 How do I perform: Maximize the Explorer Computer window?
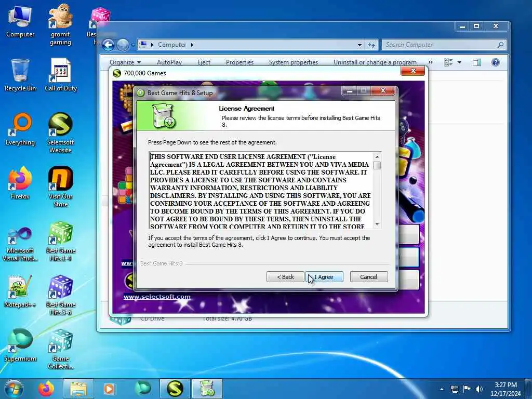pos(476,26)
